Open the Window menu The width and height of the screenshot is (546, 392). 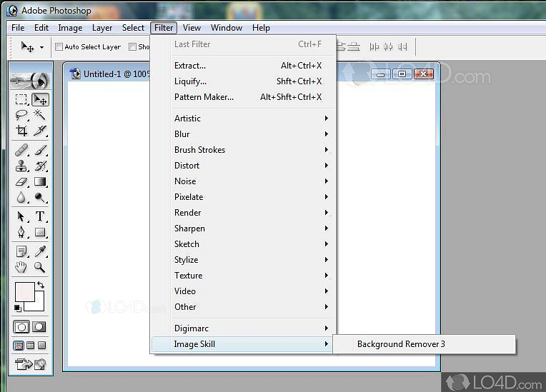(227, 27)
